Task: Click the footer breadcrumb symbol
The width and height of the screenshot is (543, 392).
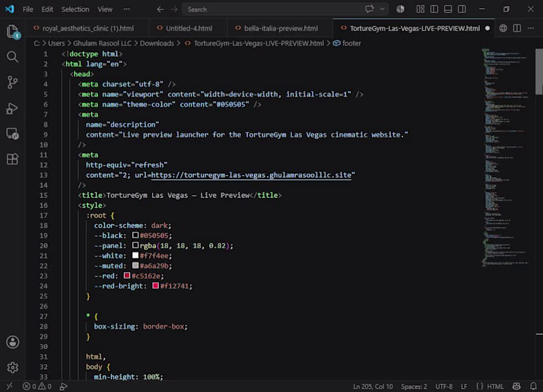Action: [x=348, y=43]
